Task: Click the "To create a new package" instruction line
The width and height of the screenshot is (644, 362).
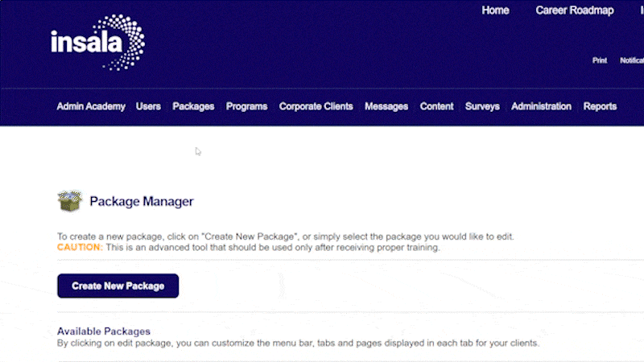Action: 286,237
